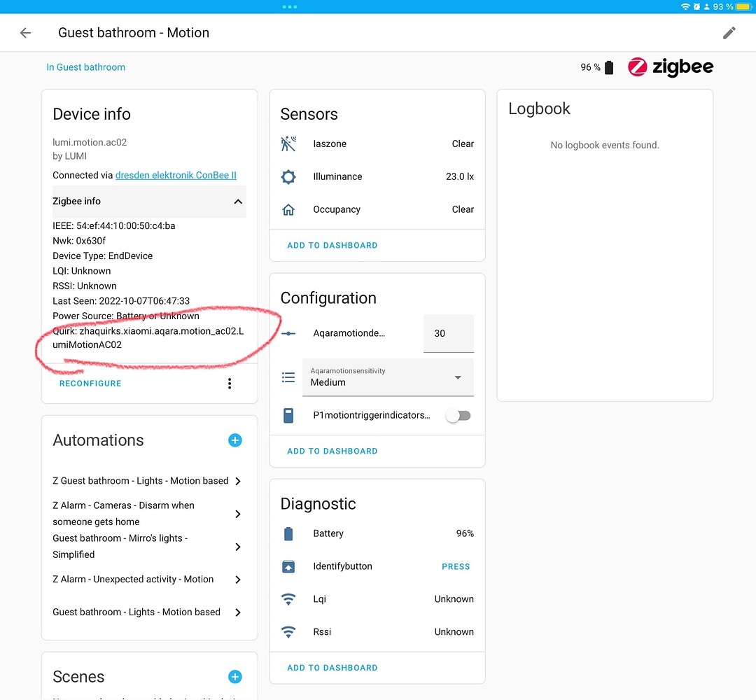
Task: Click the Last Seen timestamp text
Action: click(121, 301)
